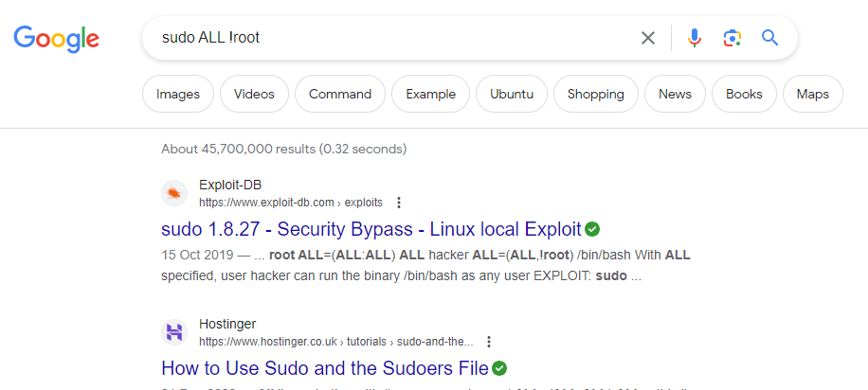Open 'How to Use Sudo and the Sudoers File' link
Image resolution: width=868 pixels, height=390 pixels.
325,368
